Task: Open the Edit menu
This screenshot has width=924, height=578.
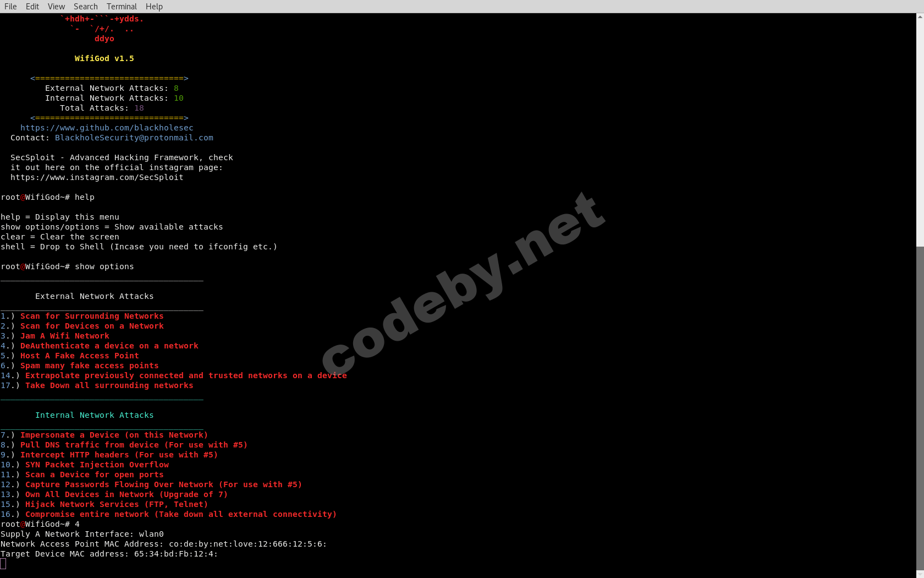Action: tap(32, 7)
